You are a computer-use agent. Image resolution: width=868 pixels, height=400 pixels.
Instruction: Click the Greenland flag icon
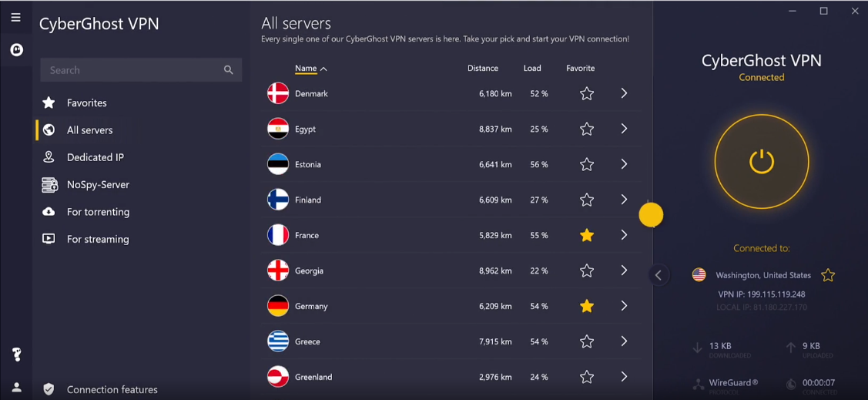tap(277, 377)
